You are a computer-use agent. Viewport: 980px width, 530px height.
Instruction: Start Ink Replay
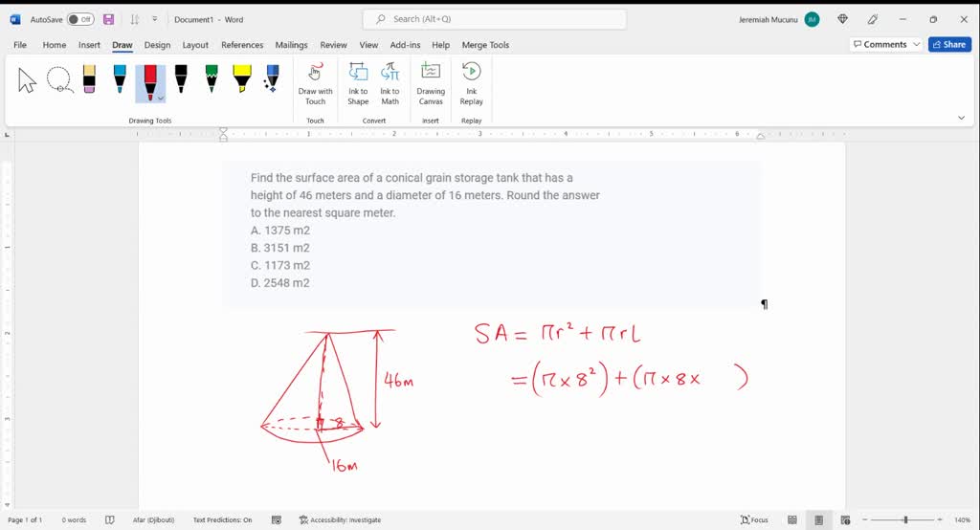pyautogui.click(x=471, y=84)
